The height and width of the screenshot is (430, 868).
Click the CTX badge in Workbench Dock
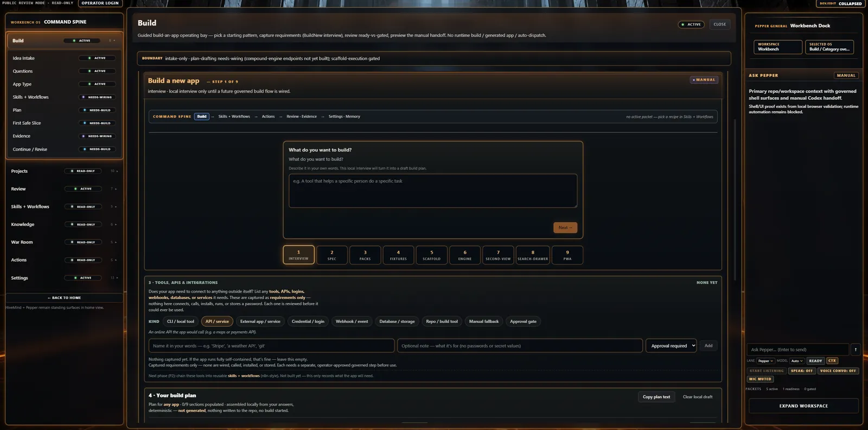832,361
